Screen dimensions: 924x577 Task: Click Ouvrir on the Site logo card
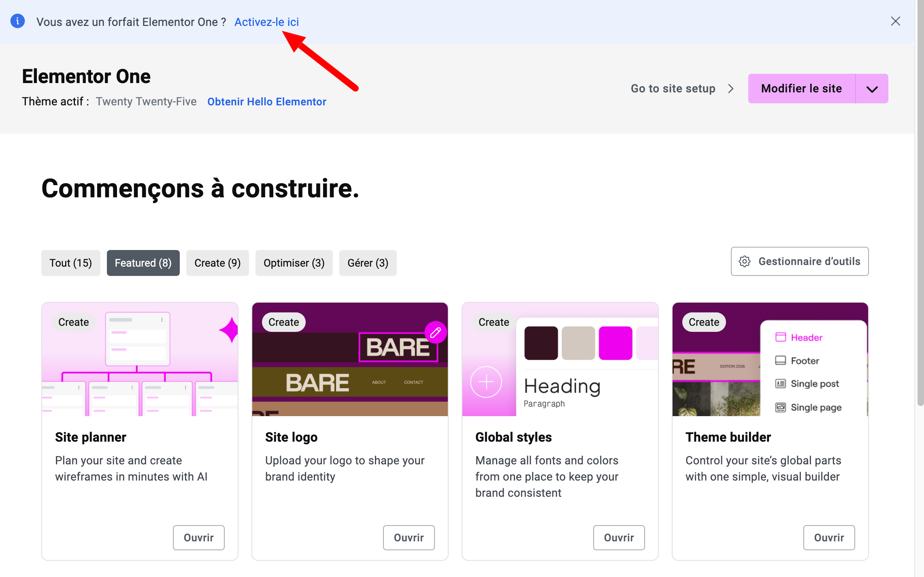(409, 538)
